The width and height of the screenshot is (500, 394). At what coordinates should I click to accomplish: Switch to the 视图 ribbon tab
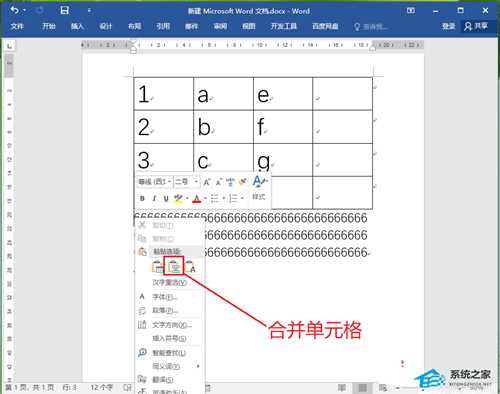249,26
